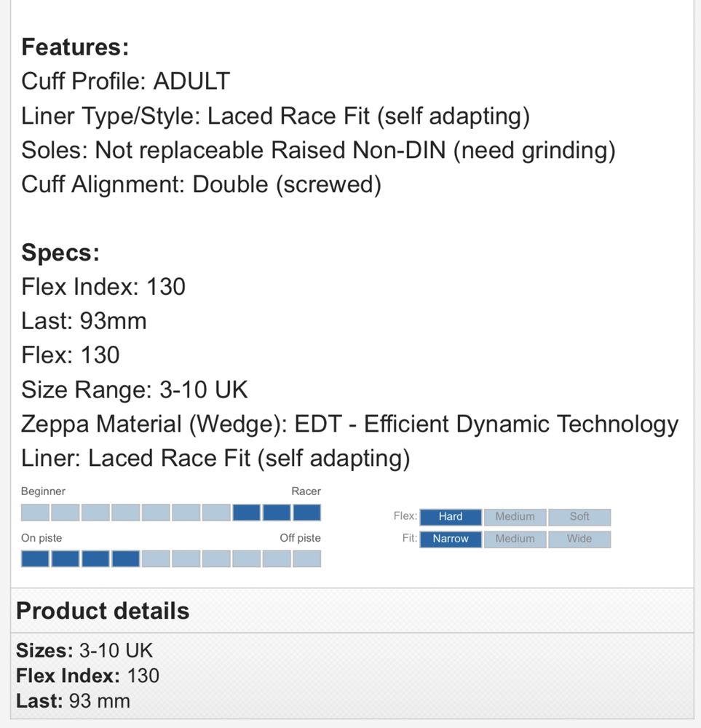Click the last Racer skill-level segment

pyautogui.click(x=307, y=513)
